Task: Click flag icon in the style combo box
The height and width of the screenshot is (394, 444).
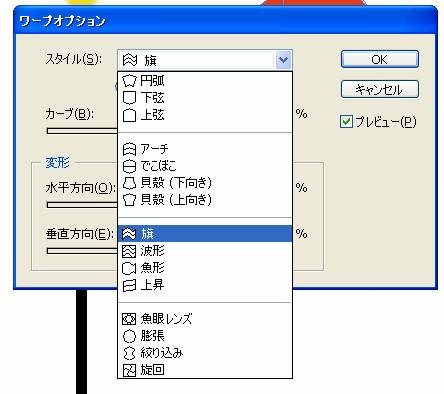Action: (130, 60)
